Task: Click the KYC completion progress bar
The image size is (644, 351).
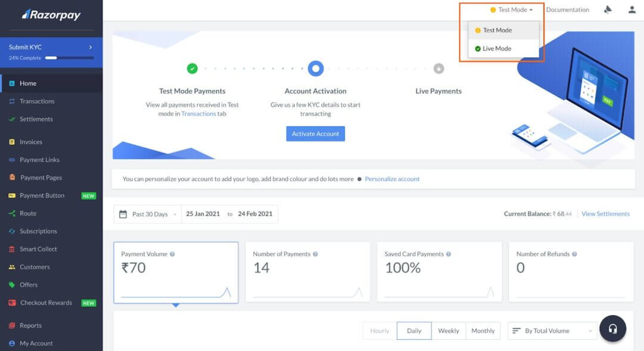Action: pos(69,58)
